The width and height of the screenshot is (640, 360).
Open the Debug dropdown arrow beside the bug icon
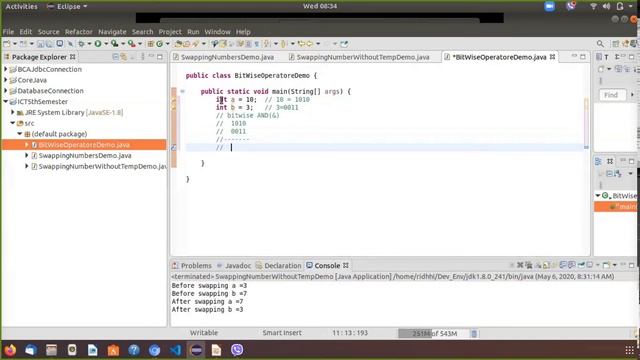(x=89, y=44)
